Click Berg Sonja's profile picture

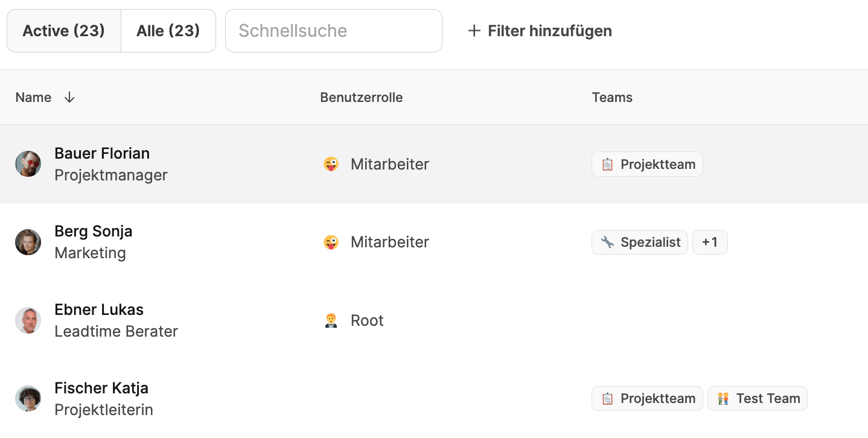[28, 242]
